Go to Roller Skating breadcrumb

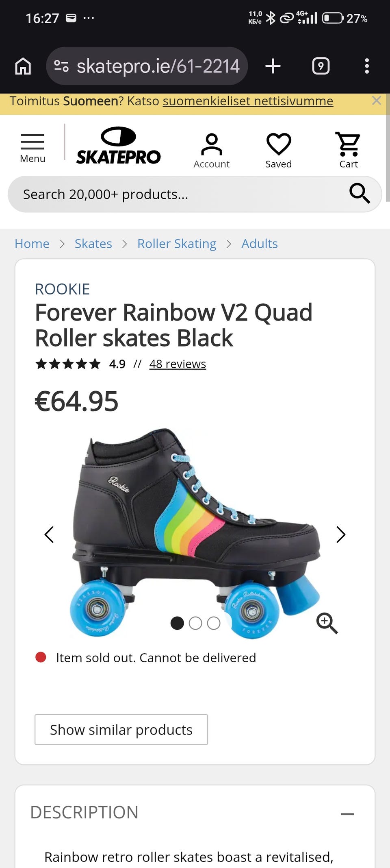coord(177,244)
